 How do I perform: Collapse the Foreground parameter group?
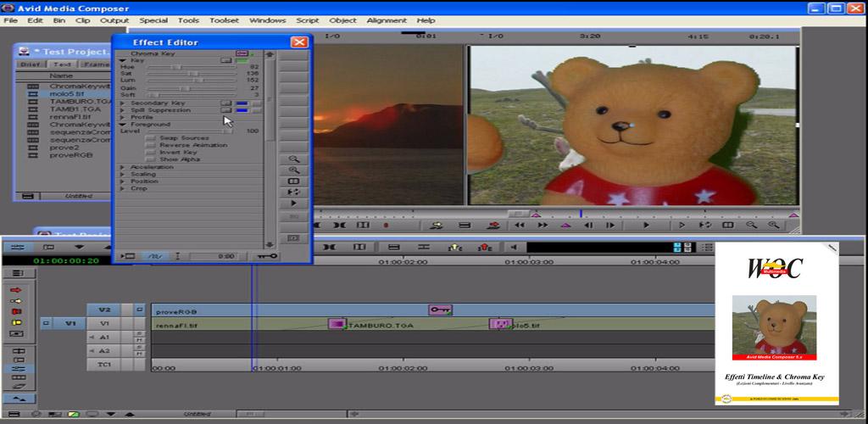[123, 125]
